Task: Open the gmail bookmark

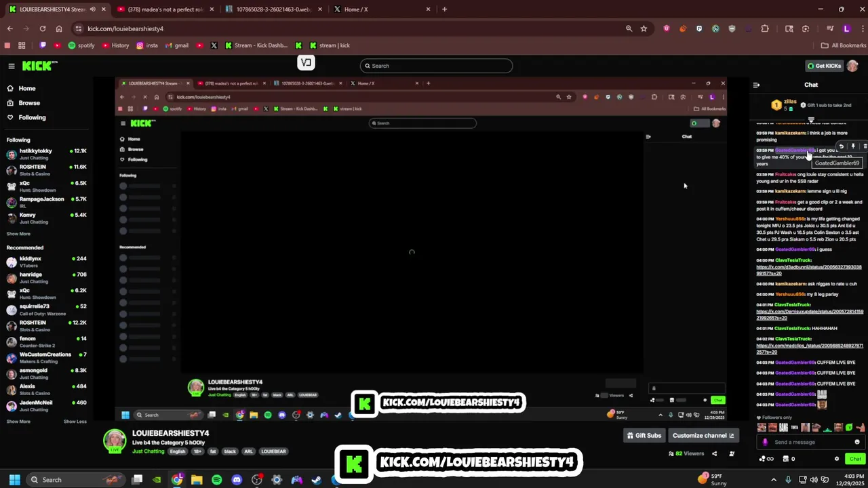Action: [x=176, y=45]
